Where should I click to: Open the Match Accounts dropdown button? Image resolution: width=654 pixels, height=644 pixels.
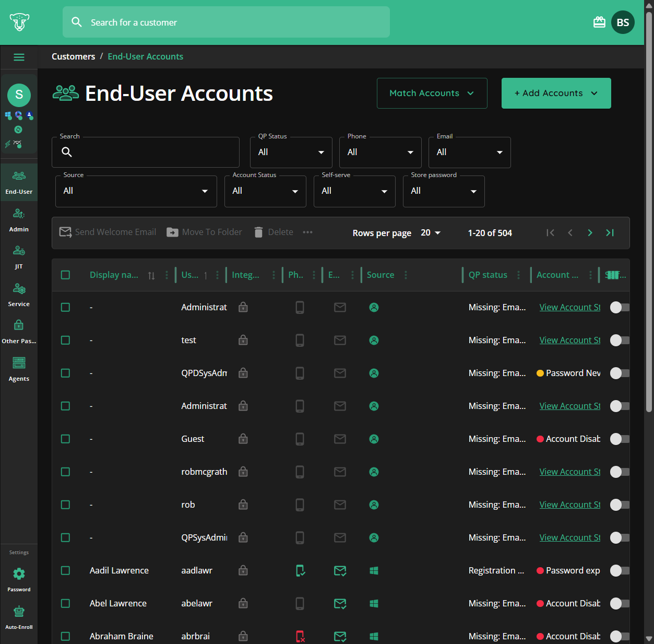pyautogui.click(x=432, y=93)
